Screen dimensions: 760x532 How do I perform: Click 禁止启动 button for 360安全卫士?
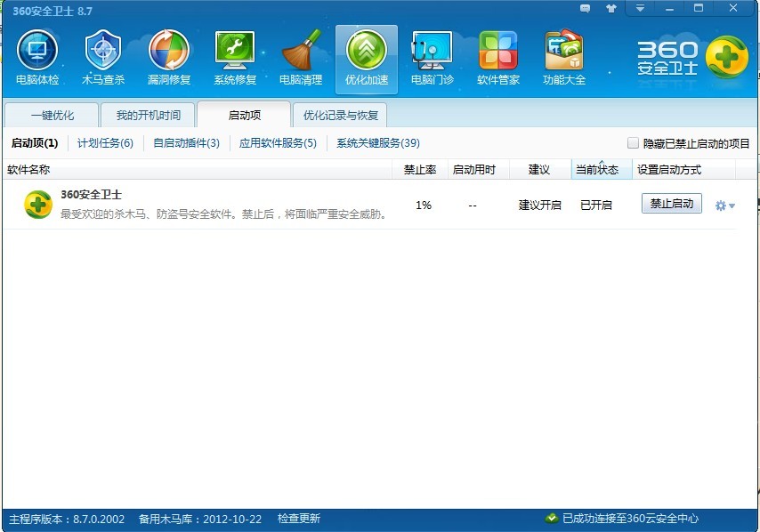672,204
